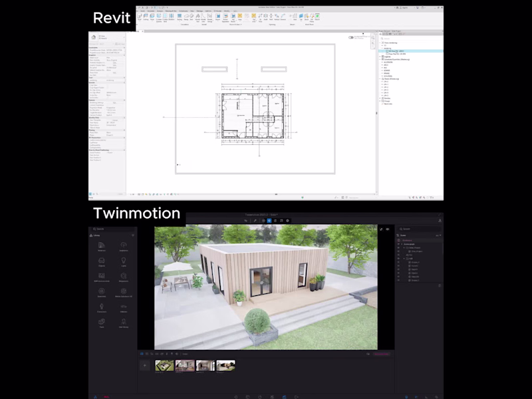Open Objects in Twinmotion library

[102, 262]
